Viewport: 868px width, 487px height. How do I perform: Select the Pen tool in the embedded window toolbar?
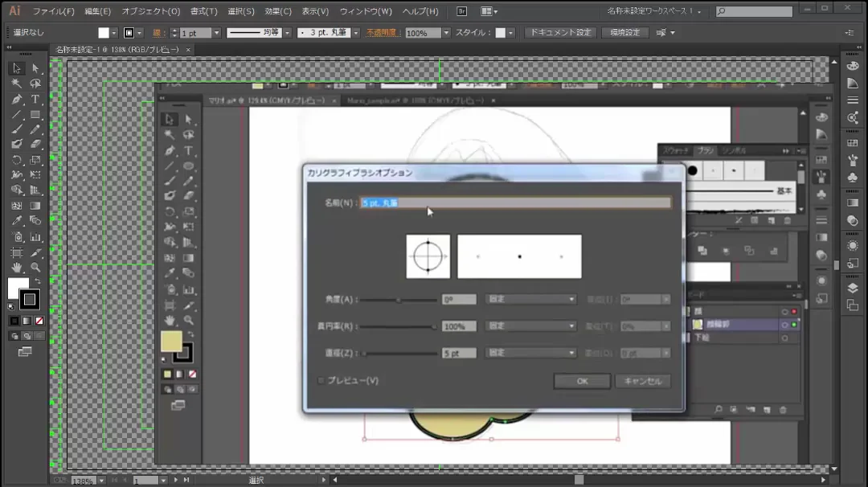pyautogui.click(x=170, y=150)
